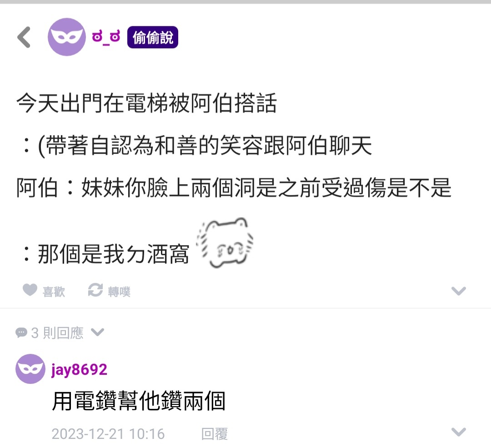Tap the comment text 用電鑽幫他鑽兩個
Image resolution: width=491 pixels, height=448 pixels.
click(x=138, y=401)
